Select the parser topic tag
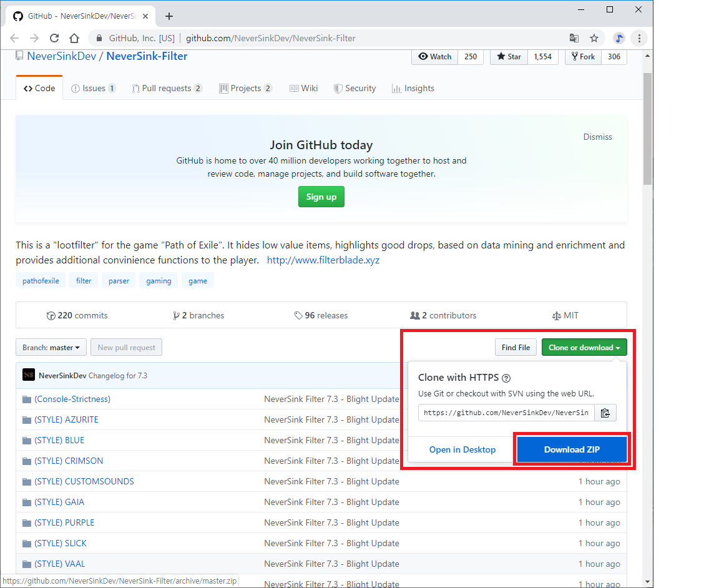Screen dimensions: 719x588 pyautogui.click(x=119, y=281)
